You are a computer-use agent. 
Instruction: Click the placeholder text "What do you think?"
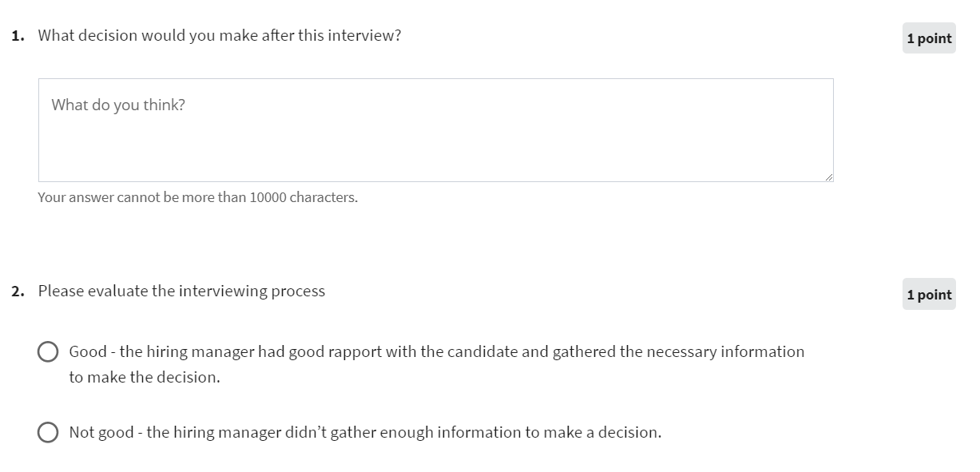(117, 104)
